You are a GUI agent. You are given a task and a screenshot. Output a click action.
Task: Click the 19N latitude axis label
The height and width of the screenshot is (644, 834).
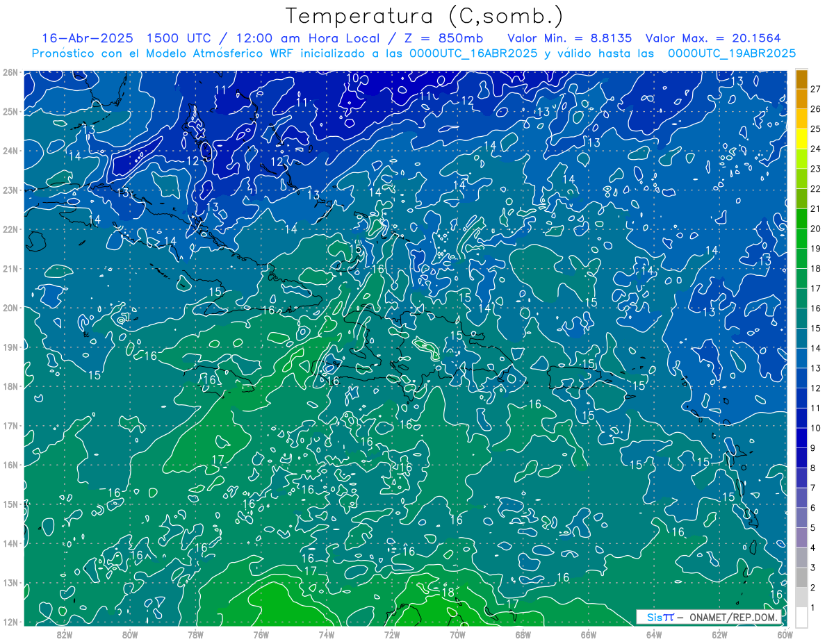10,347
